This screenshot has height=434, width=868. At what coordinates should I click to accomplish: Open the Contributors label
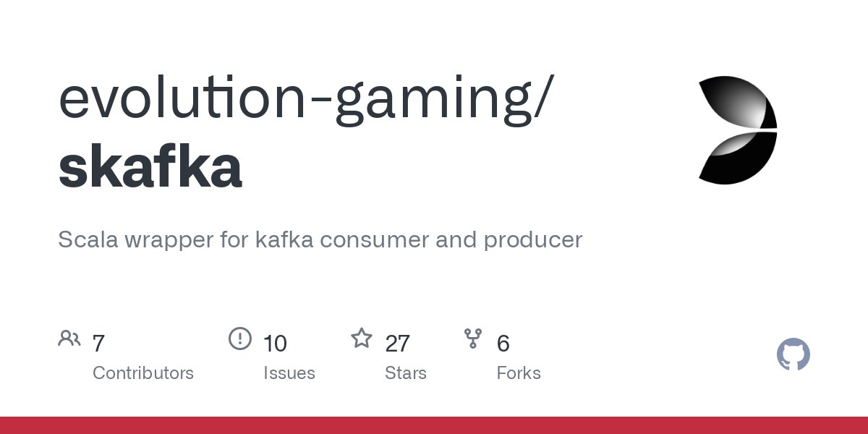click(x=143, y=373)
